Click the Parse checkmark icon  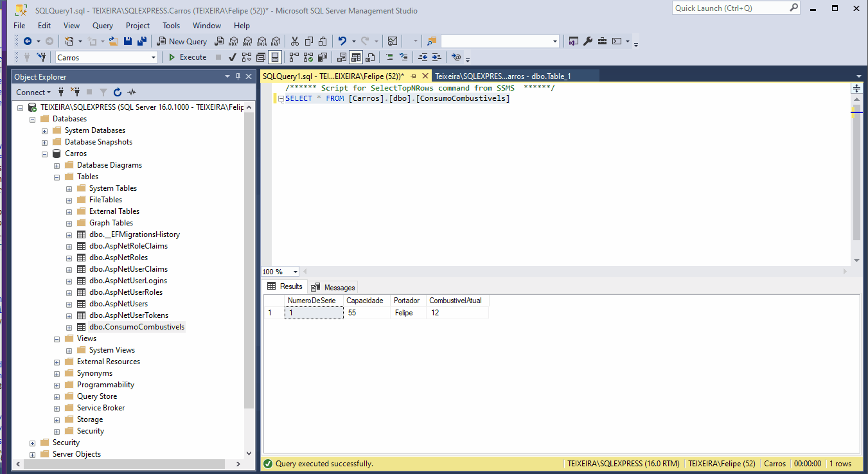click(x=232, y=57)
